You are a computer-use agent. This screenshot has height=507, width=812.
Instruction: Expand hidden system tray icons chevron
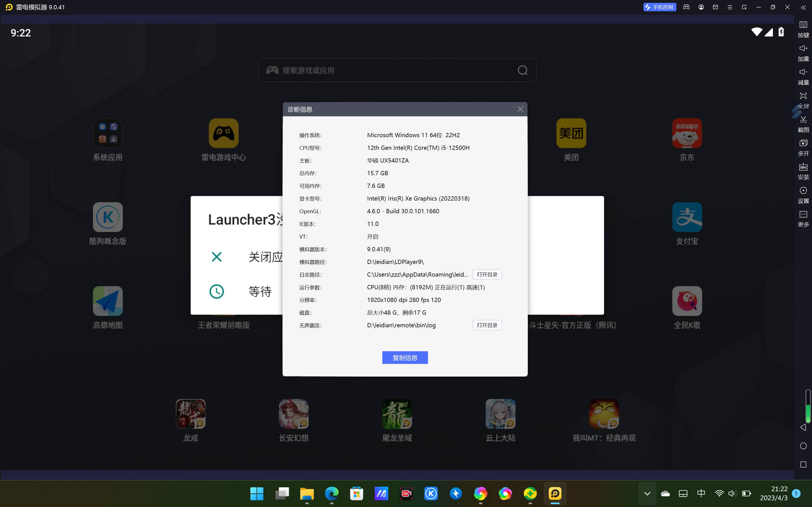point(647,493)
